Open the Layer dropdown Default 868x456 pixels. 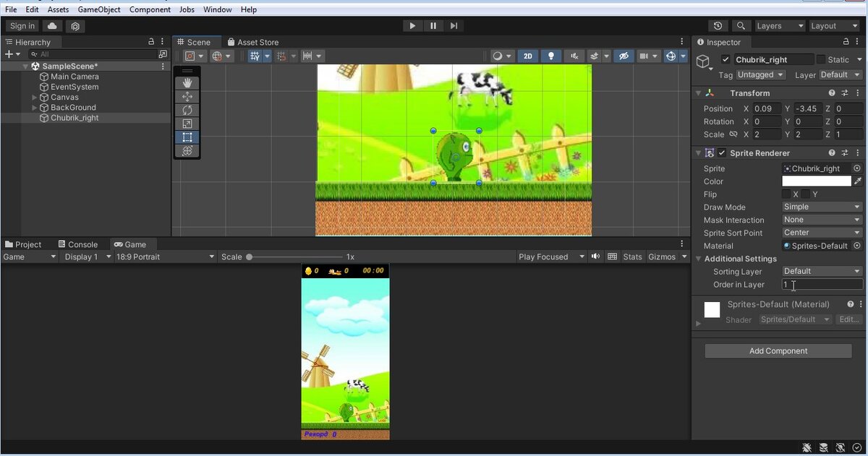point(841,74)
